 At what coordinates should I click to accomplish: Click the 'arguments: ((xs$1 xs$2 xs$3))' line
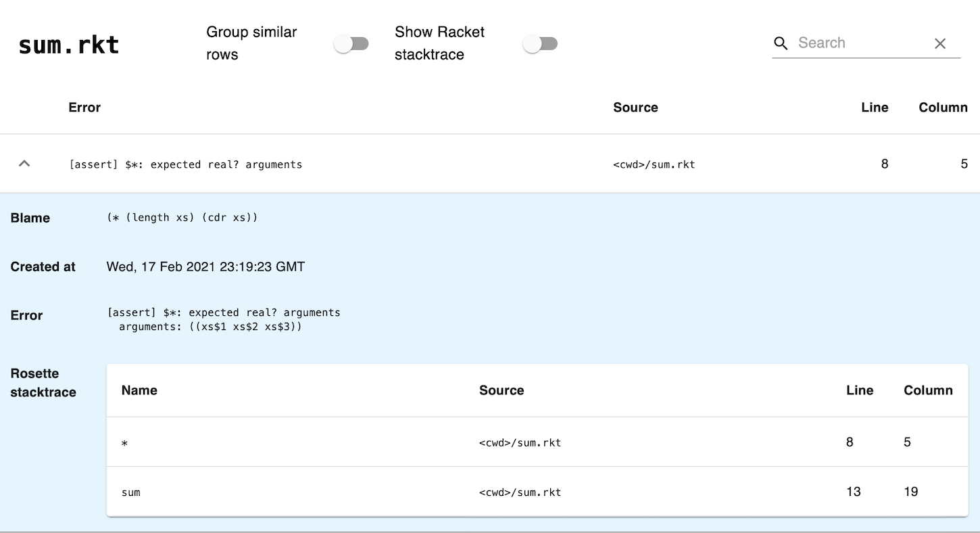210,327
